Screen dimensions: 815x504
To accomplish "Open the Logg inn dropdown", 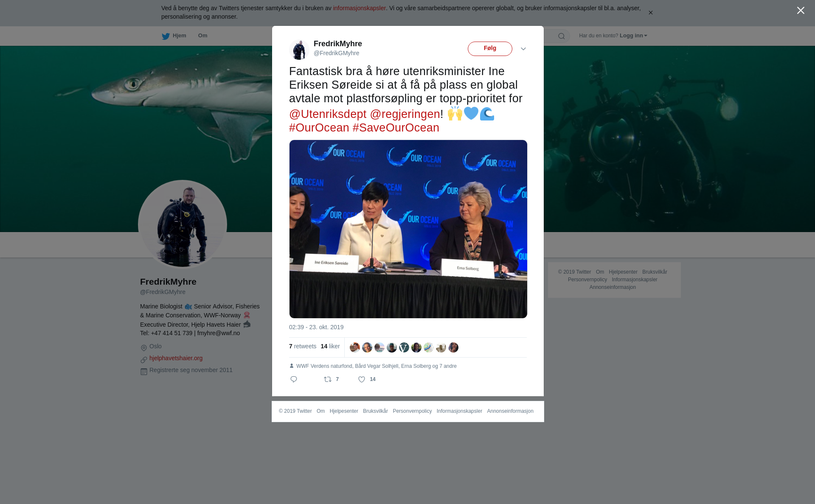I will pyautogui.click(x=633, y=36).
